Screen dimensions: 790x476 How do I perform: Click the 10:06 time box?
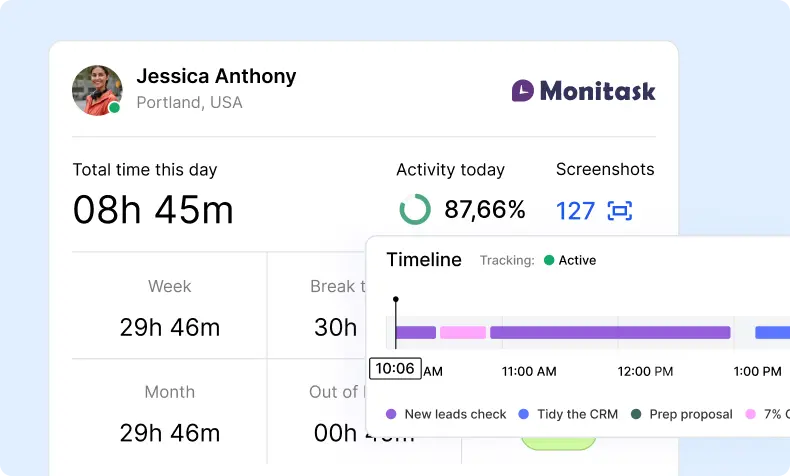coord(396,368)
